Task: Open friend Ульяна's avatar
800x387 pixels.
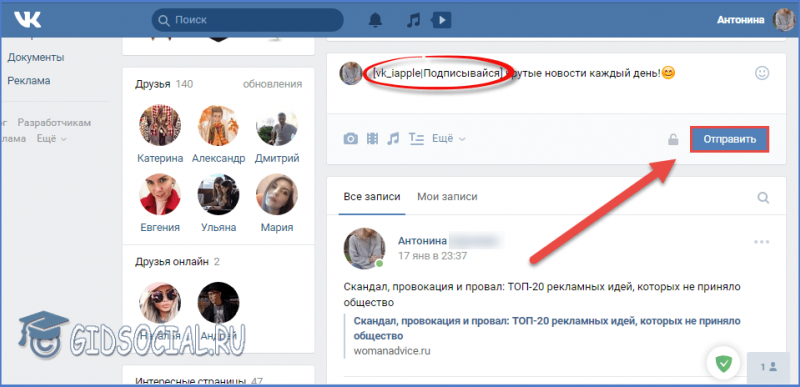Action: [x=219, y=195]
